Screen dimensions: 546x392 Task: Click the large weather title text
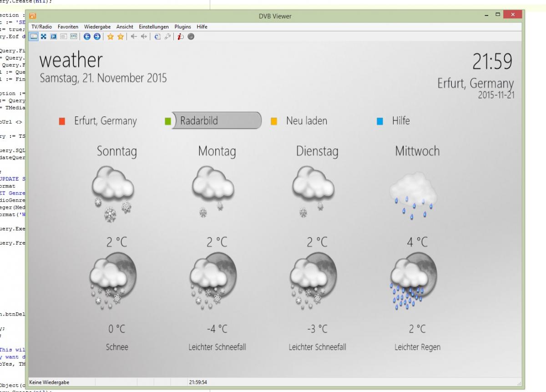pos(71,60)
